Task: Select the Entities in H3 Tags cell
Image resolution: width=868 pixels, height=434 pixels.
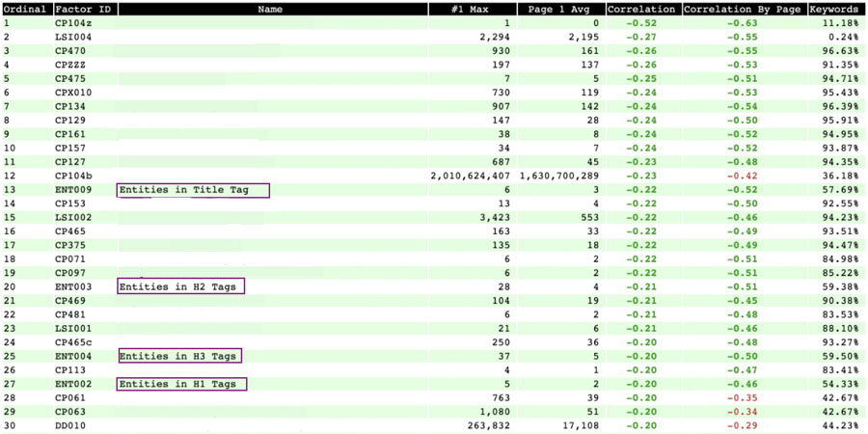Action: tap(179, 356)
